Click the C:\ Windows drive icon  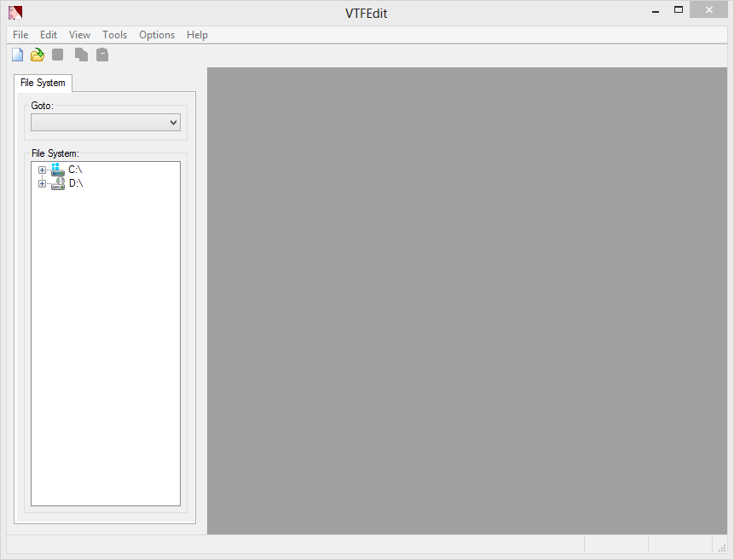(x=58, y=170)
